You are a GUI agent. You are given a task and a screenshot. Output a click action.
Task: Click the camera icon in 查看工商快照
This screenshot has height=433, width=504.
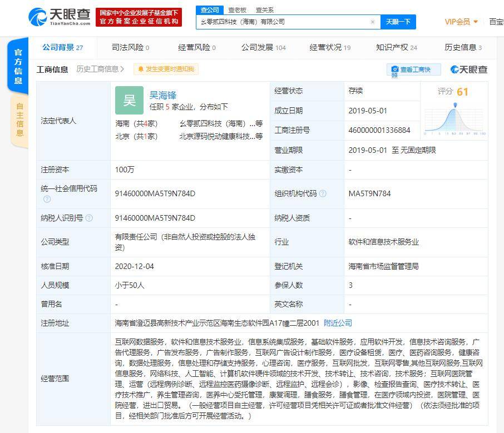(395, 69)
